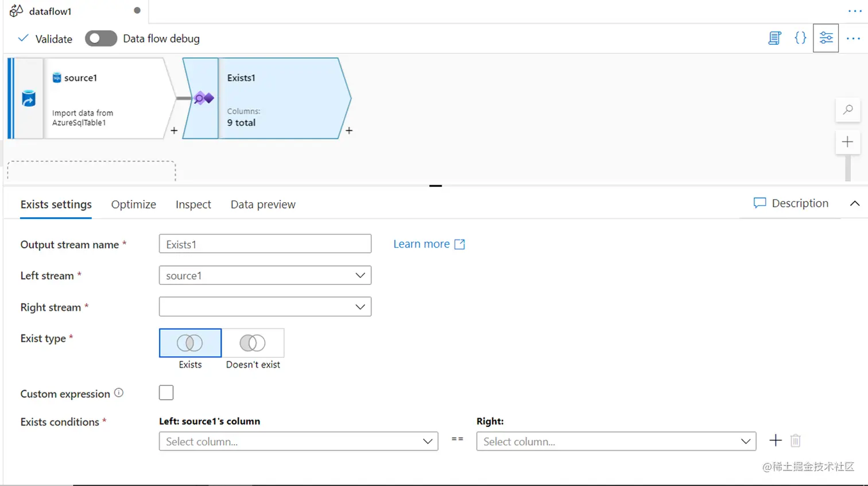This screenshot has width=868, height=486.
Task: Switch to the Optimize tab
Action: click(x=133, y=205)
